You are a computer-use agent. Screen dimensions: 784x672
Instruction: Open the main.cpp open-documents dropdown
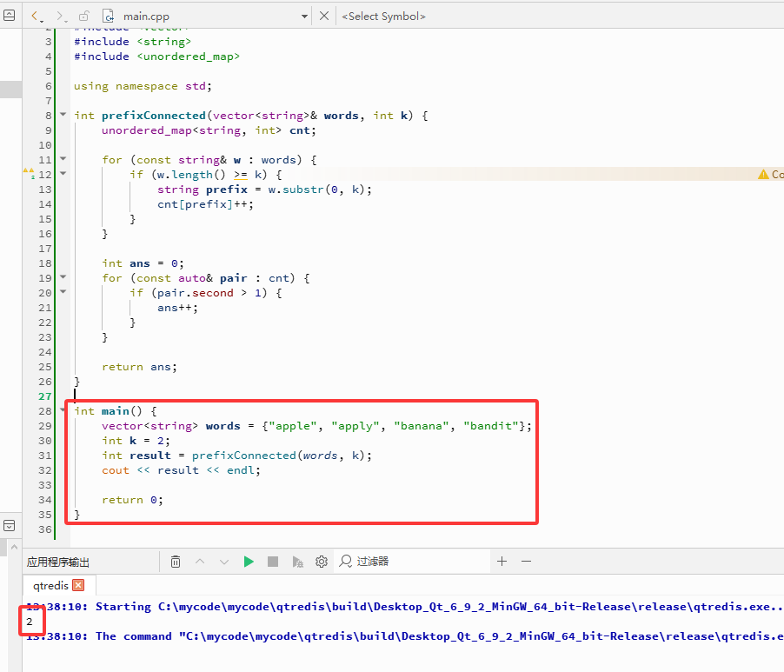click(x=304, y=17)
